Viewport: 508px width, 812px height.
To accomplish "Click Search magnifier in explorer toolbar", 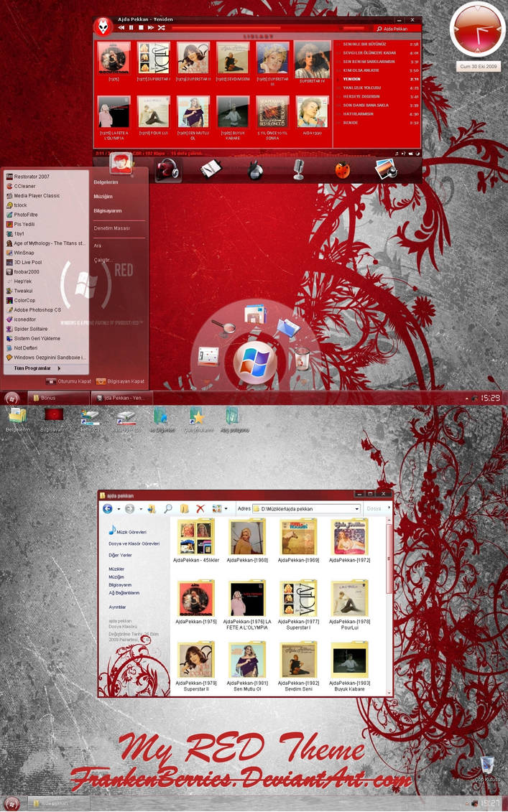I will pyautogui.click(x=168, y=508).
